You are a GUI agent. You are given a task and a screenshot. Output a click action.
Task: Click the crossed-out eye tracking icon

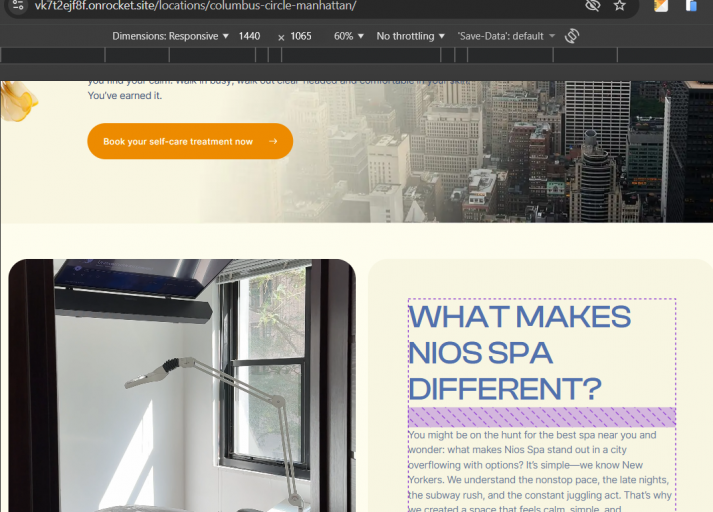pyautogui.click(x=592, y=5)
